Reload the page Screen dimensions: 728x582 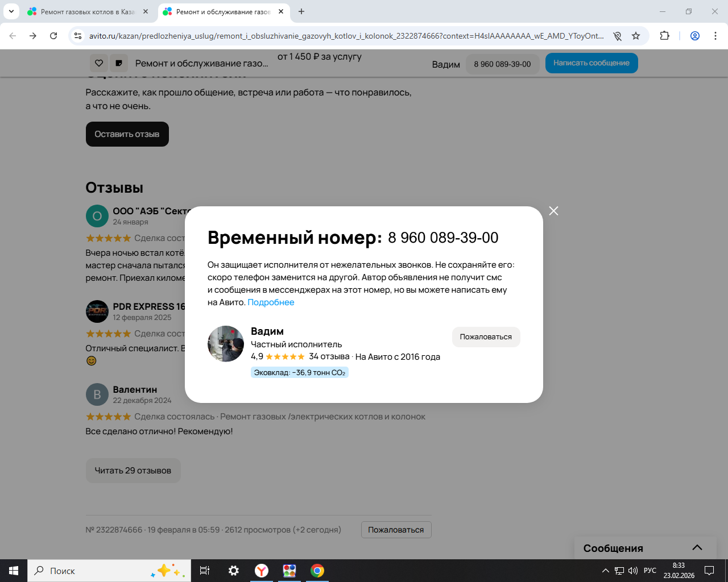(x=53, y=36)
